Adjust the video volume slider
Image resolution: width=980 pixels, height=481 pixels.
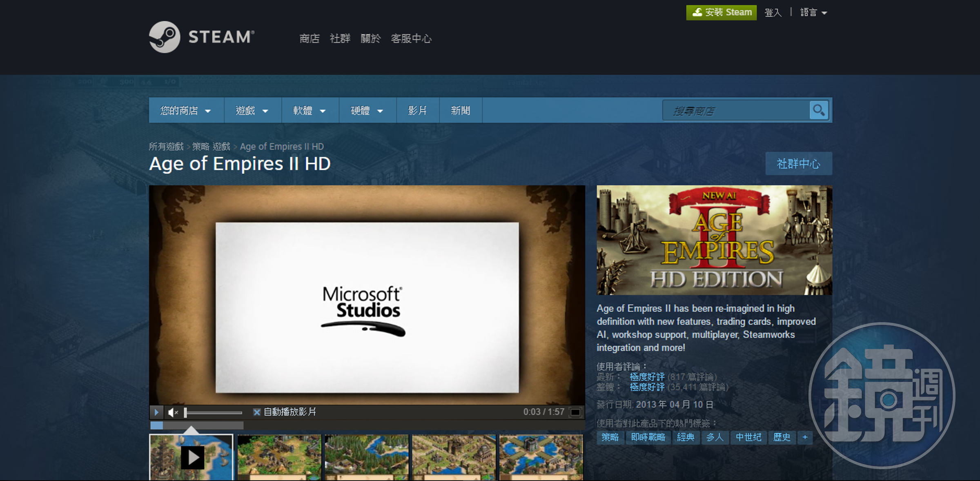(x=213, y=412)
